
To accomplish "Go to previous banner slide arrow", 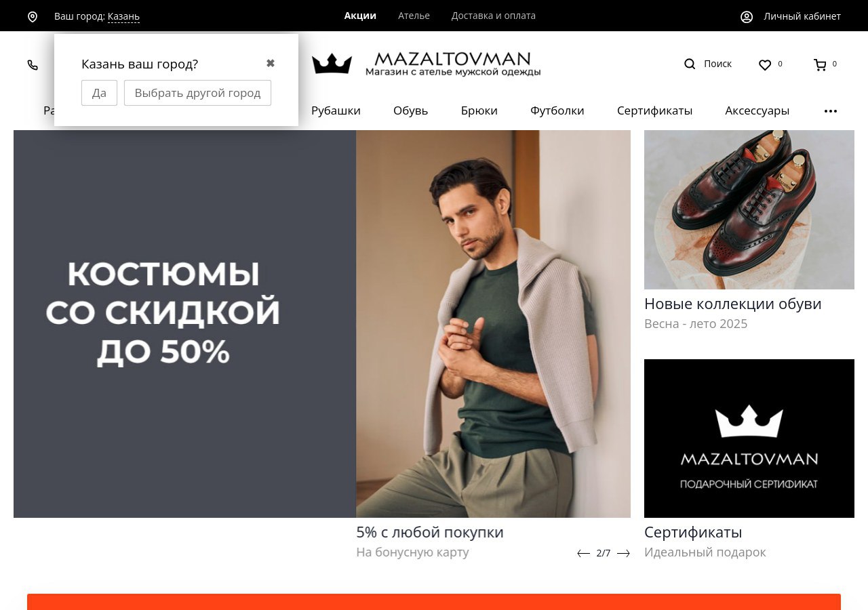I will tap(583, 554).
